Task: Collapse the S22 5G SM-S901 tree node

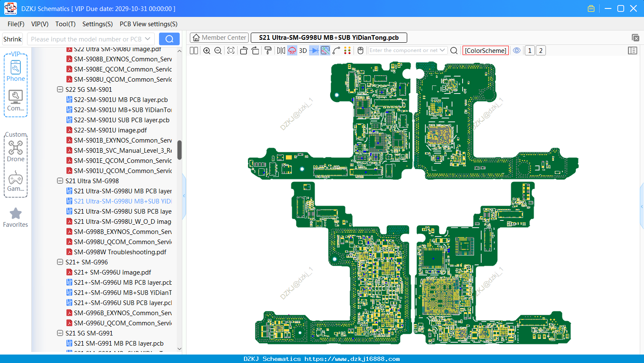Action: 60,90
